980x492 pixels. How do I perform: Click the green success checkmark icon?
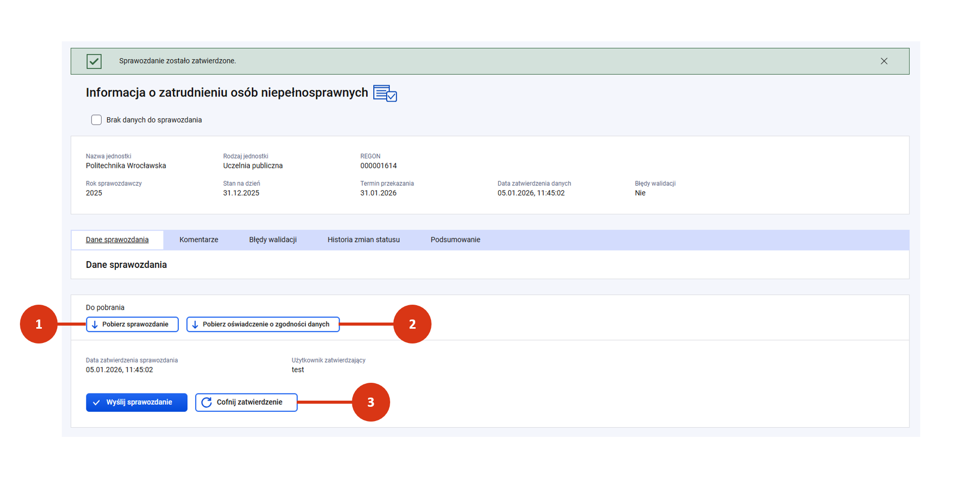point(94,61)
